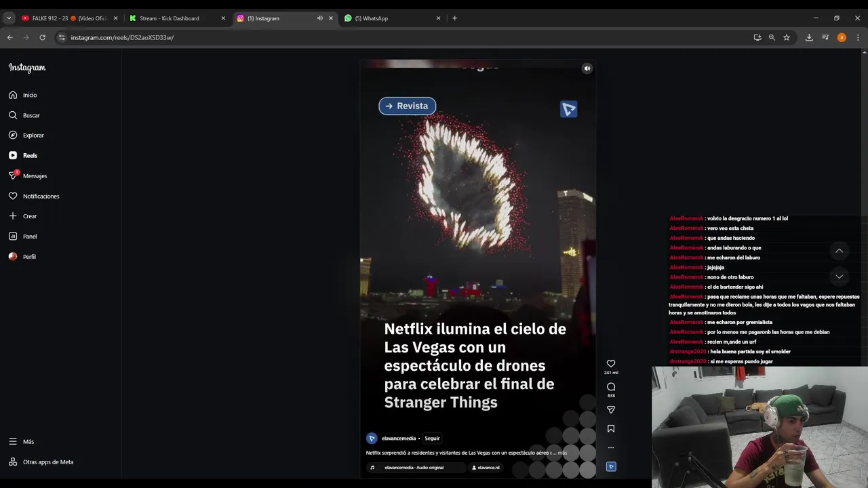The width and height of the screenshot is (868, 488).
Task: Go to next reel with down chevron
Action: 839,277
